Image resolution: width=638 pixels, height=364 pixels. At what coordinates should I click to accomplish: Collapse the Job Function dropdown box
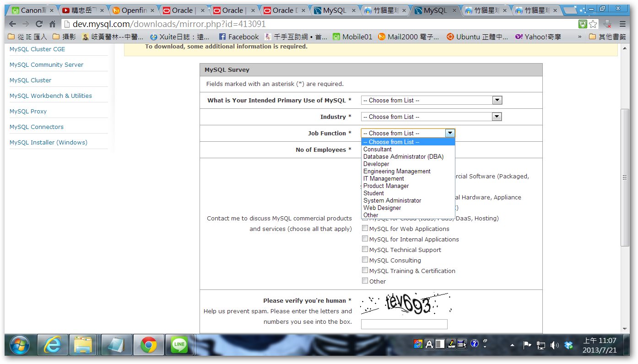pyautogui.click(x=408, y=133)
